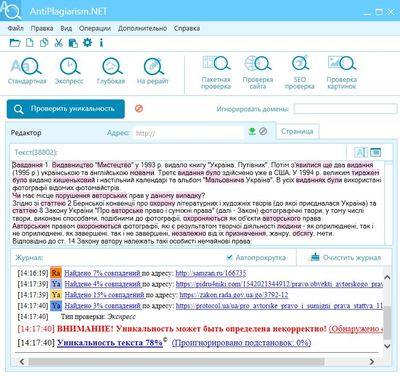Image resolution: width=400 pixels, height=376 pixels.
Task: Select Стандартная check mode
Action: point(27,71)
